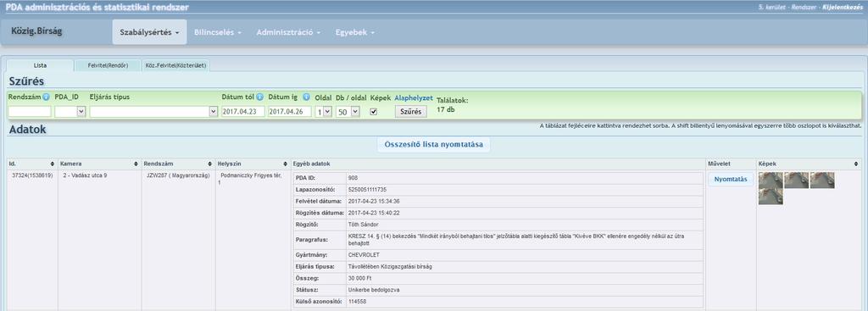Click the info icon next to Dátum ig
The height and width of the screenshot is (311, 868).
coord(306,97)
